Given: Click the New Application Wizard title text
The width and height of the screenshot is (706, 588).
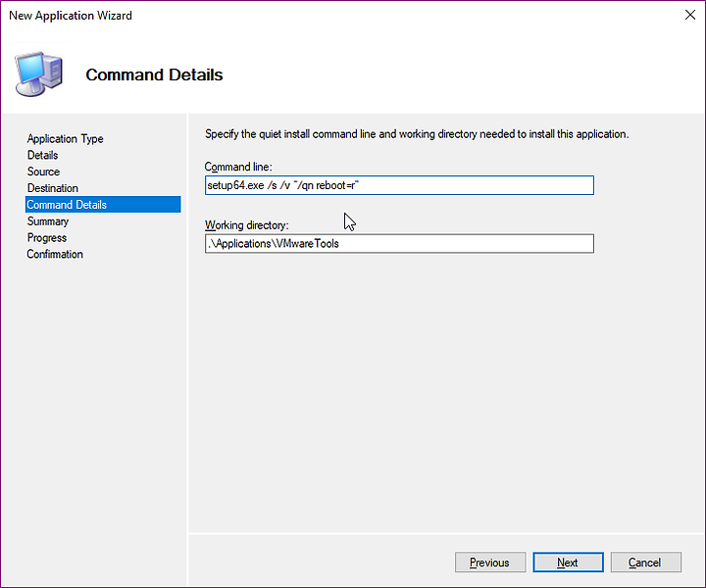Looking at the screenshot, I should click(x=71, y=16).
